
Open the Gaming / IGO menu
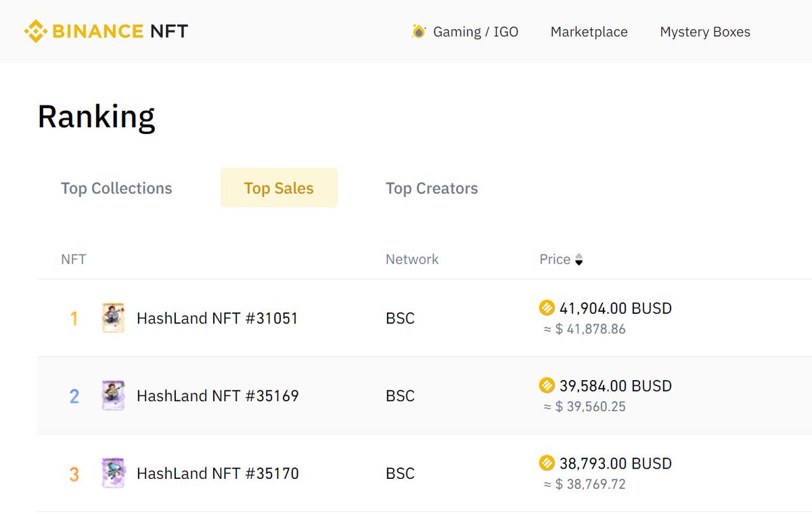click(x=475, y=32)
